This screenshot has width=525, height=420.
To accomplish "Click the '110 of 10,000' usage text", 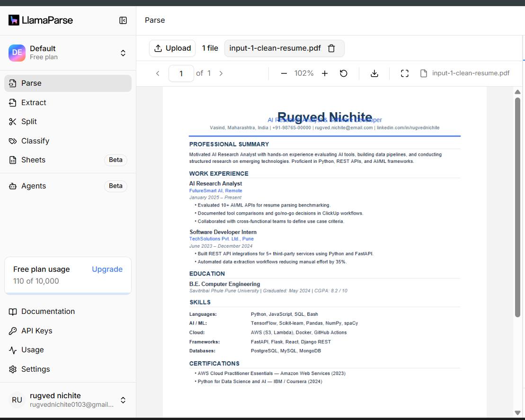I will click(x=36, y=281).
